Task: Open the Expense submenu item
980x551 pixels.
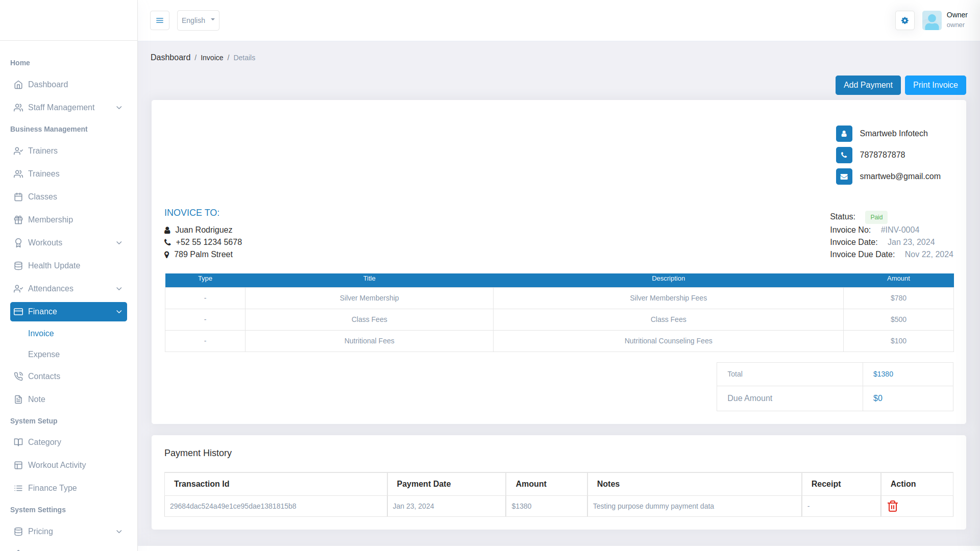Action: point(44,355)
